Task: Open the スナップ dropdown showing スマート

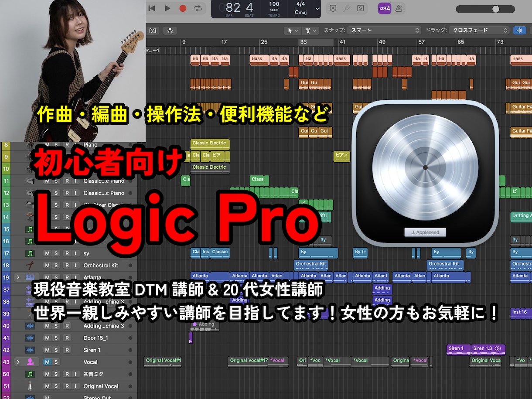Action: (x=384, y=31)
